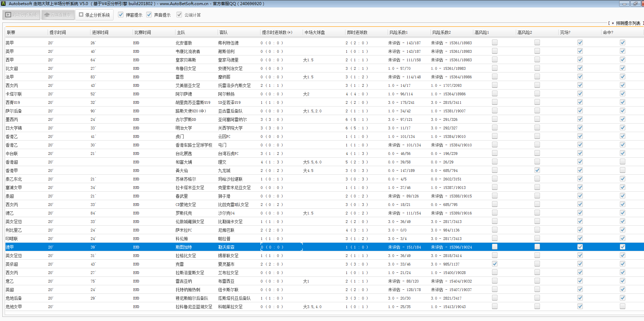
Task: Click the 云端连接中 cloud button
Action: 58,15
